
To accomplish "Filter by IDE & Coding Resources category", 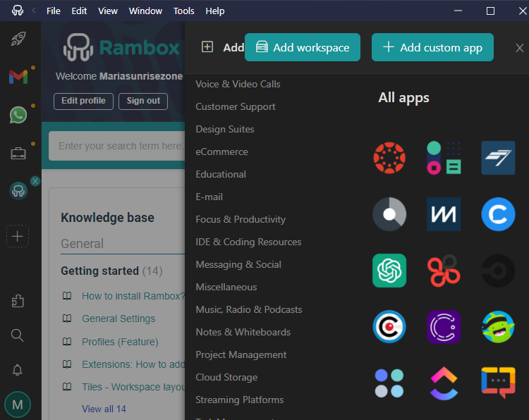I will coord(248,242).
